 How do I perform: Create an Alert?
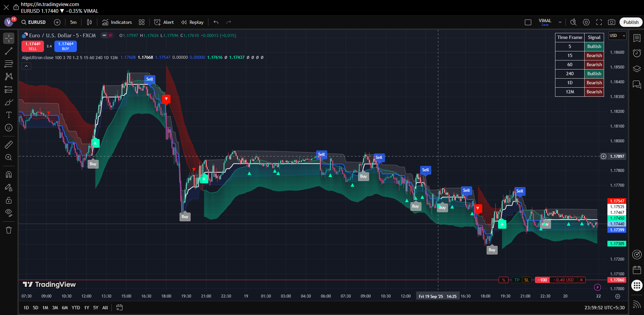click(164, 22)
